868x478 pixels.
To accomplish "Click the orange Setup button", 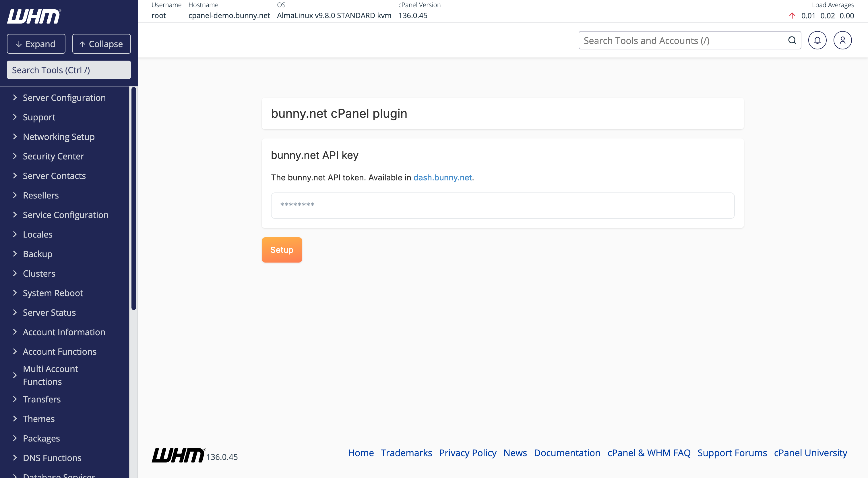I will tap(282, 250).
